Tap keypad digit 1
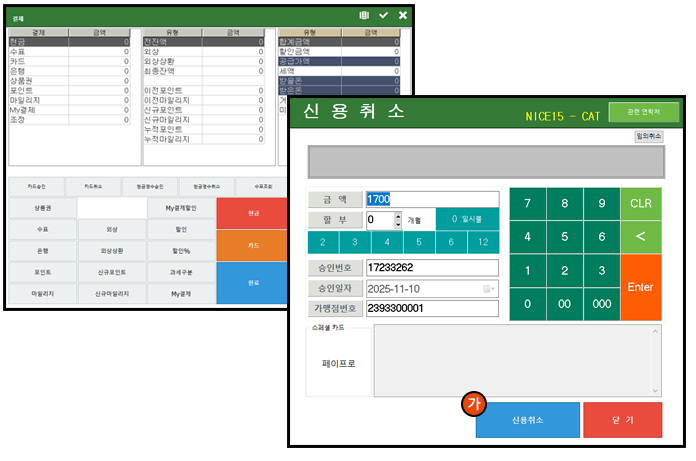The image size is (696, 461). 527,271
